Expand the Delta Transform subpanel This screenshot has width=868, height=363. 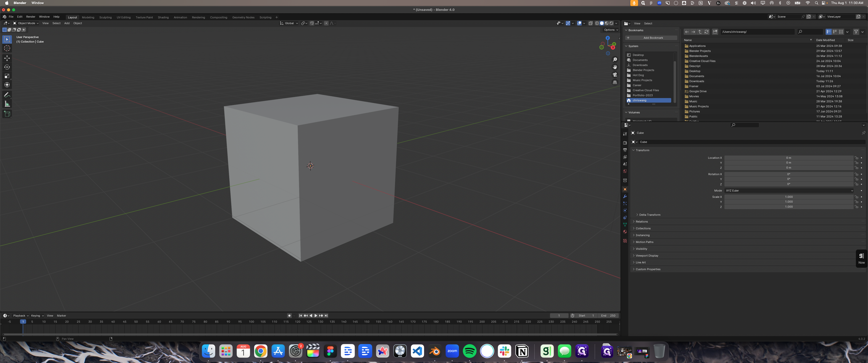pyautogui.click(x=649, y=215)
